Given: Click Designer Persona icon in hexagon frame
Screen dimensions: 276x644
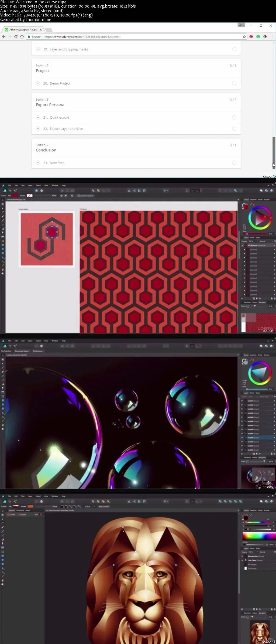Looking at the screenshot, I should pos(5,190).
